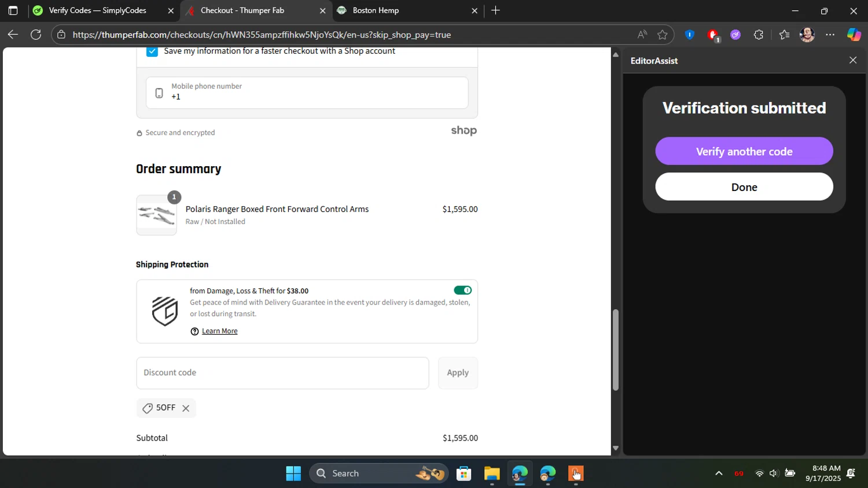
Task: Open the tab actions menu icon
Action: tap(13, 10)
